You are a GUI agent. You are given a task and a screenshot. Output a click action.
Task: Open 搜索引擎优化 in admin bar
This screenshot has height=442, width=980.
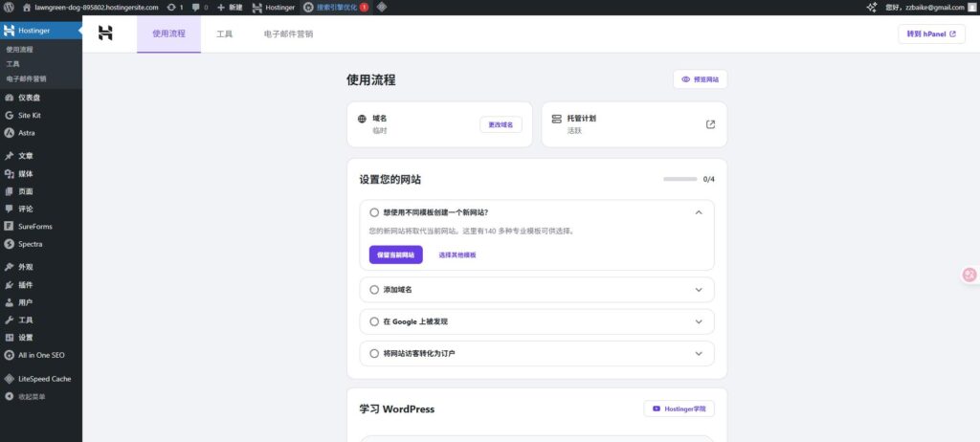(336, 8)
